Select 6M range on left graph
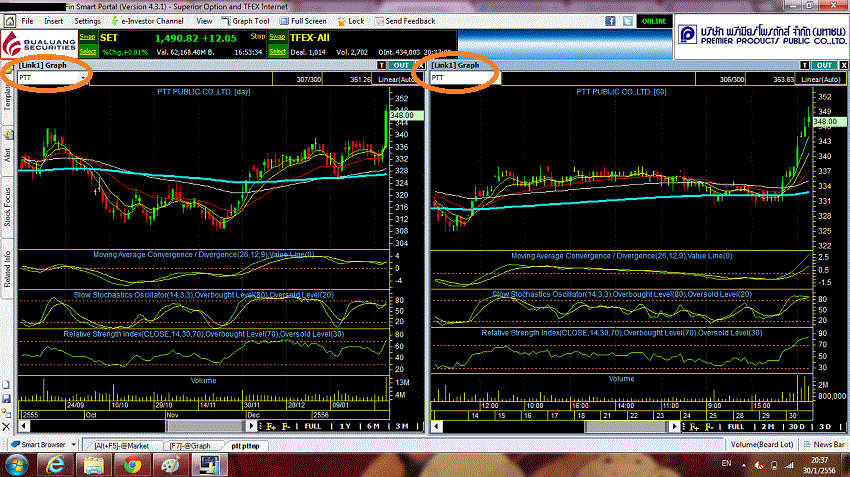The height and width of the screenshot is (477, 850). 373,427
